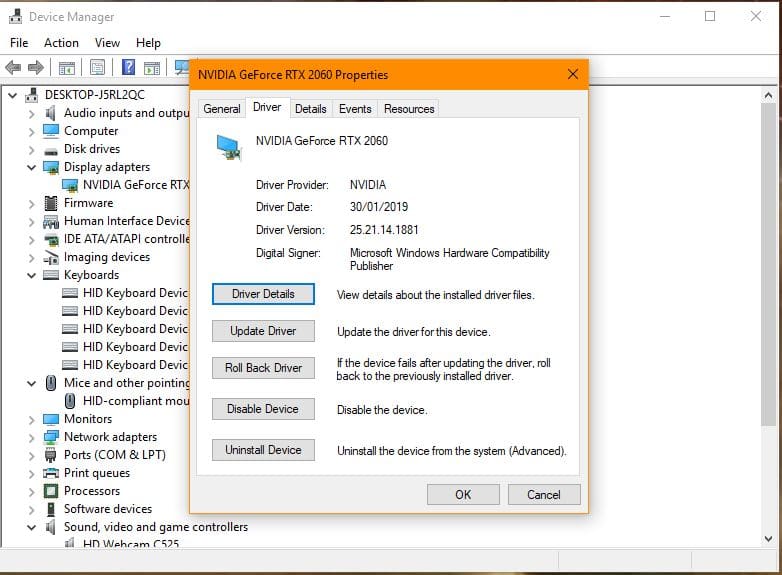Switch to the Resources tab

tap(409, 109)
